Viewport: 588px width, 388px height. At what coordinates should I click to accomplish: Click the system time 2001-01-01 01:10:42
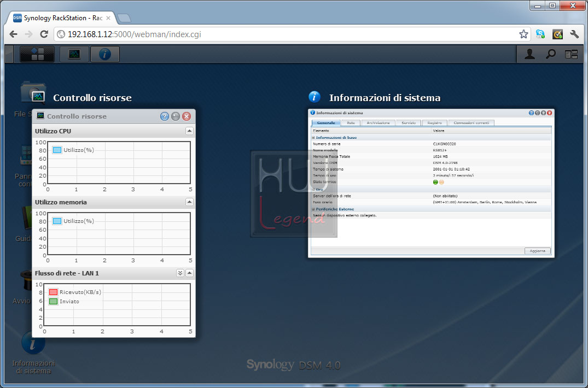[451, 169]
